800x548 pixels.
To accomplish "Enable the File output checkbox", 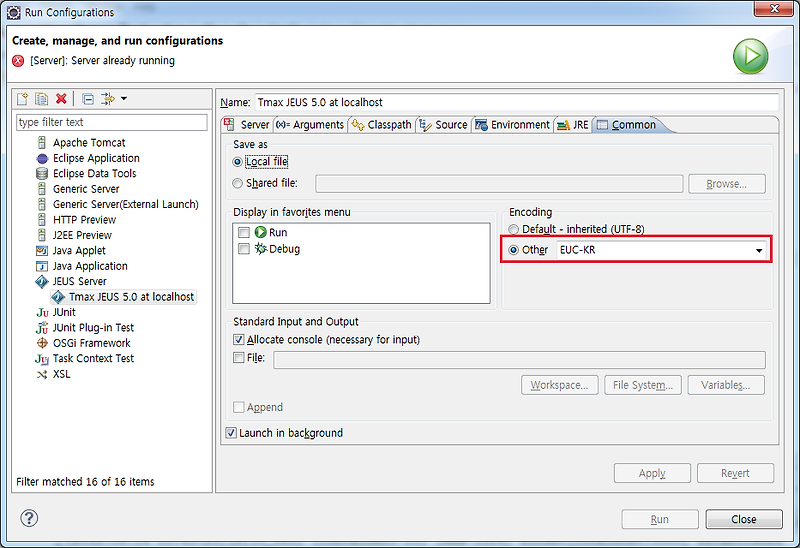I will tap(238, 358).
